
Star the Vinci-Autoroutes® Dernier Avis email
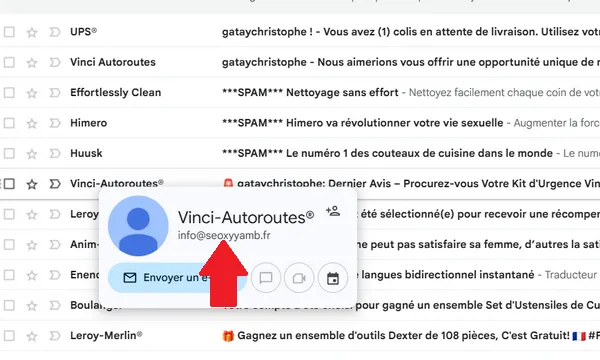(32, 184)
